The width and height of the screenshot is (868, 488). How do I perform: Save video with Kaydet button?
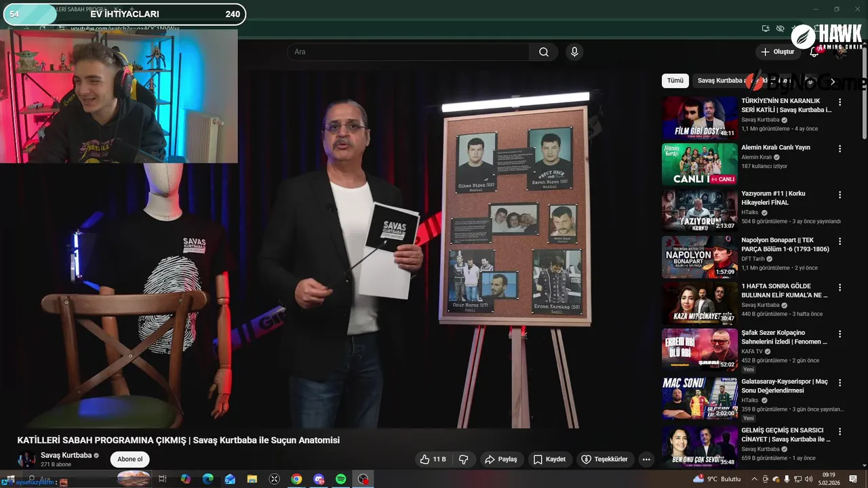tap(549, 460)
